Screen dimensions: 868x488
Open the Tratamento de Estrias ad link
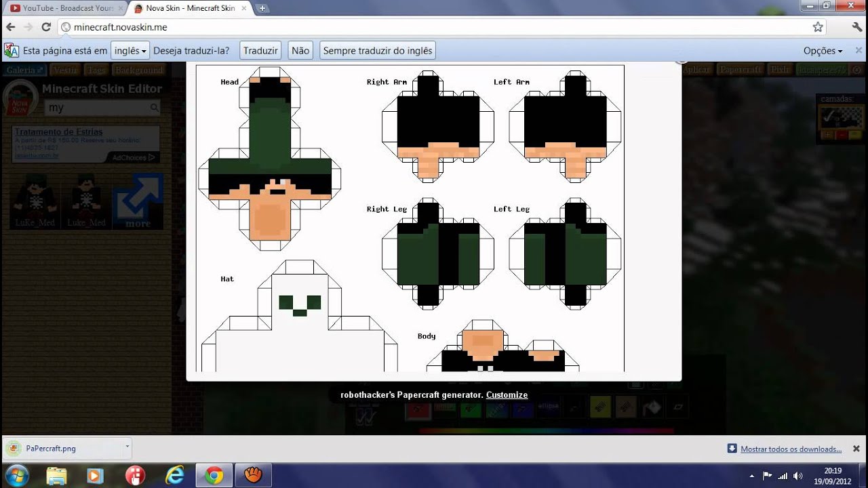pyautogui.click(x=59, y=131)
